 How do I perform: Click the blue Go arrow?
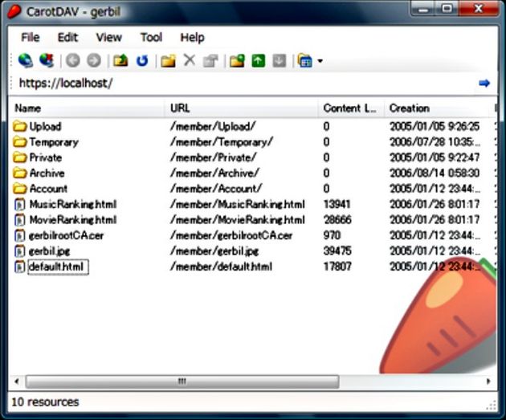pos(484,84)
